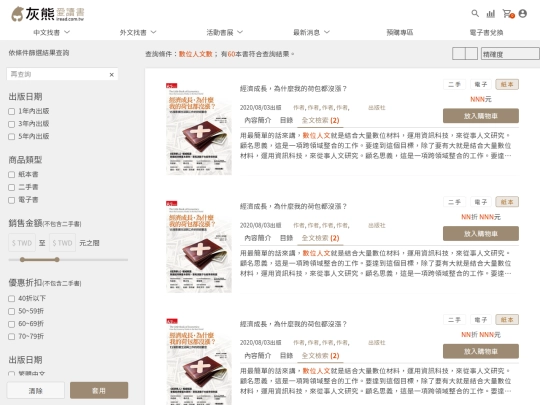Focus the minimum $ TWD price field

[22, 243]
